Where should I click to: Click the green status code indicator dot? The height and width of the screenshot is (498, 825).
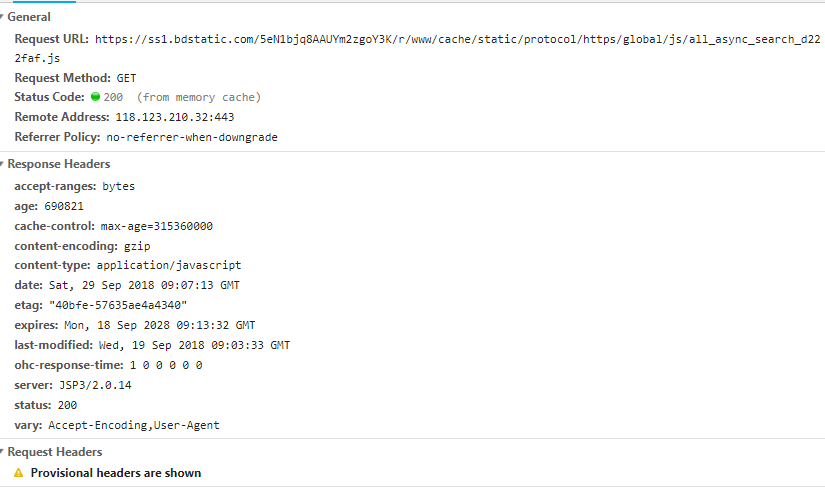pyautogui.click(x=95, y=97)
